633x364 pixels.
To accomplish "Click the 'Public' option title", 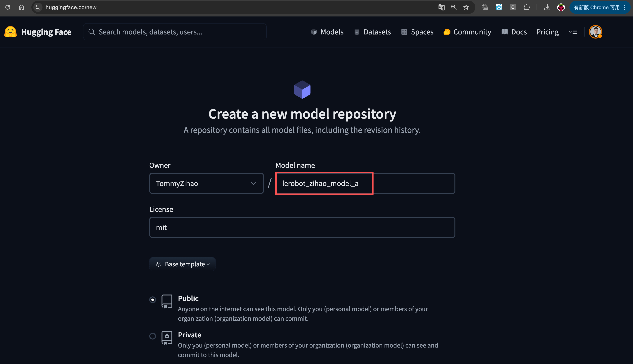I will click(188, 298).
